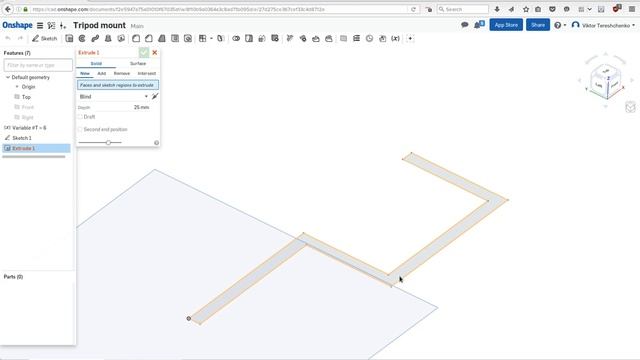Adjust the Extrude dialog preview slider

108,142
